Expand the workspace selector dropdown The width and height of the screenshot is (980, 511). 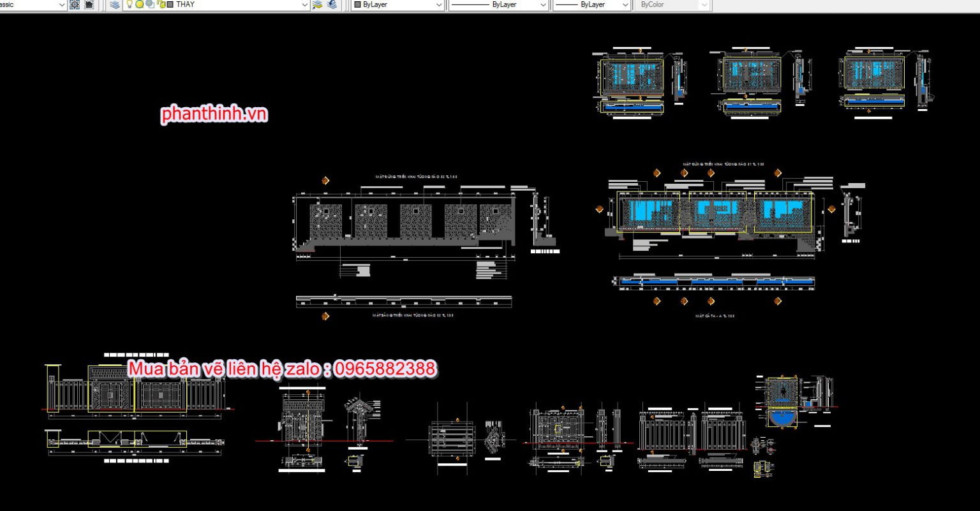click(62, 4)
